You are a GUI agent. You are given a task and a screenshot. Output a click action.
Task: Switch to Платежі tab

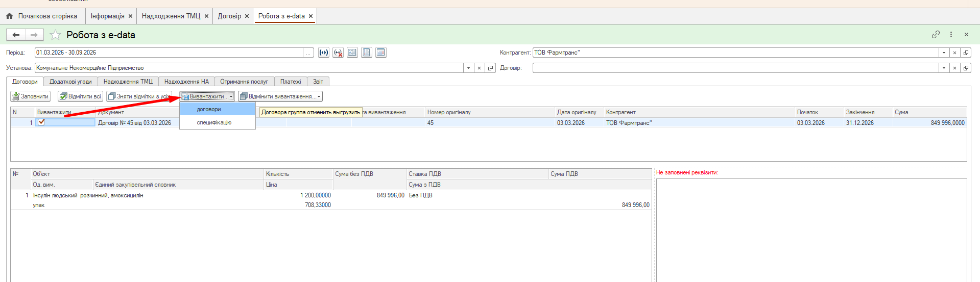pyautogui.click(x=291, y=82)
